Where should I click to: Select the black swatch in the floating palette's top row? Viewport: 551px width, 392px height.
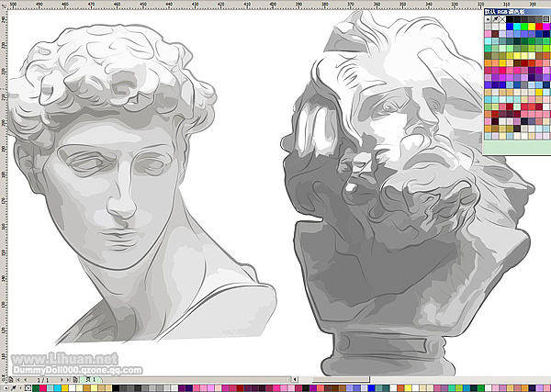point(510,18)
